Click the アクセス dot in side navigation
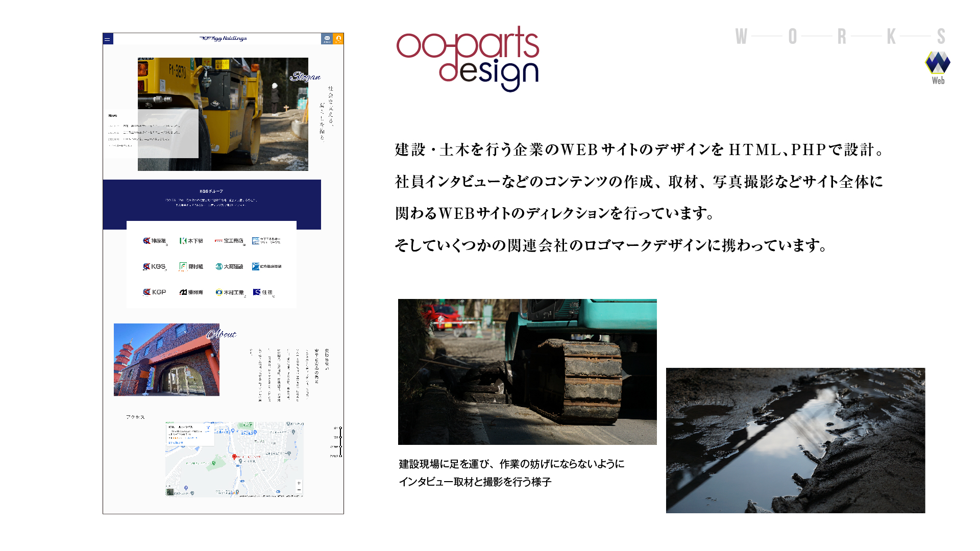The image size is (980, 551). pyautogui.click(x=340, y=456)
